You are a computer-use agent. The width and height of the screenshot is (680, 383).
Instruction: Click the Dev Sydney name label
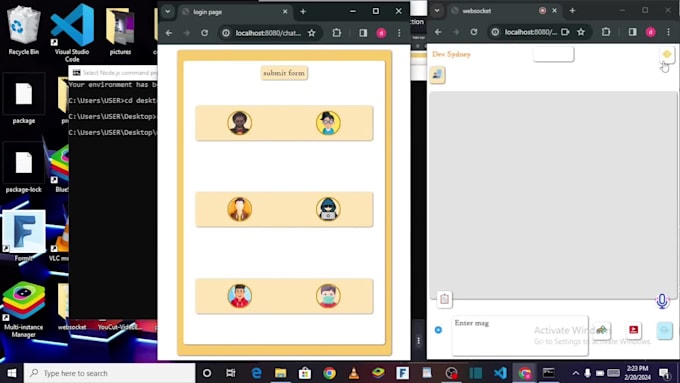click(x=451, y=54)
